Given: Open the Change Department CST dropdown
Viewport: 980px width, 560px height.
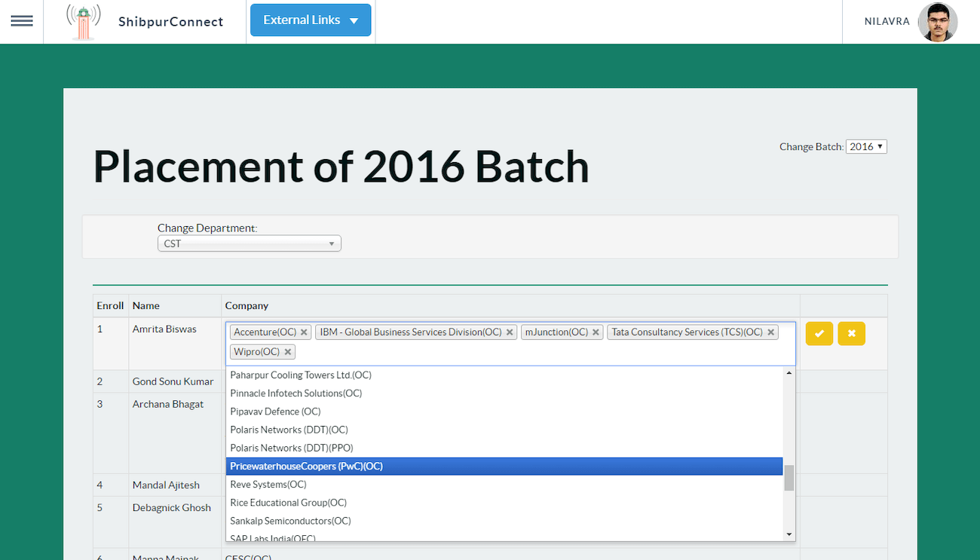Looking at the screenshot, I should coord(249,243).
